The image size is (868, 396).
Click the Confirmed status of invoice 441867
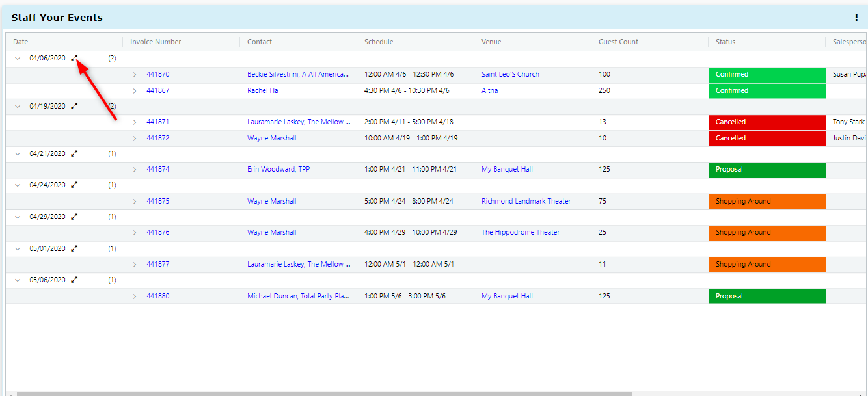point(767,91)
